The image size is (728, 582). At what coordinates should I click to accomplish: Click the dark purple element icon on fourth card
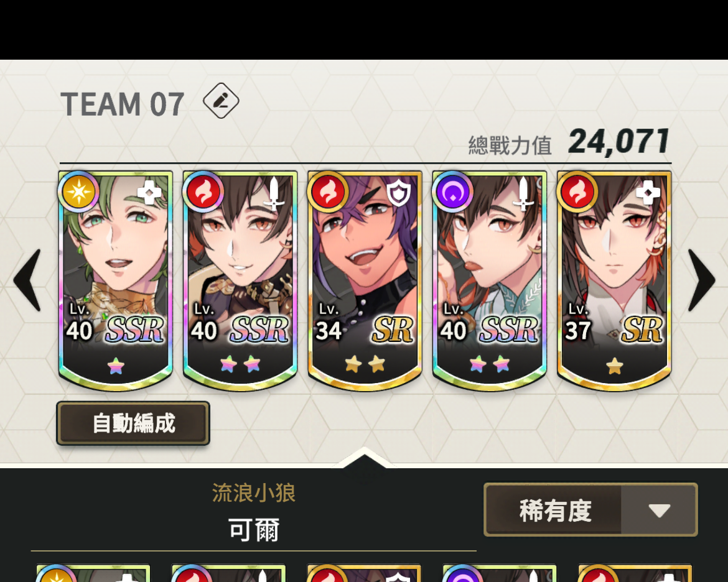tap(452, 192)
